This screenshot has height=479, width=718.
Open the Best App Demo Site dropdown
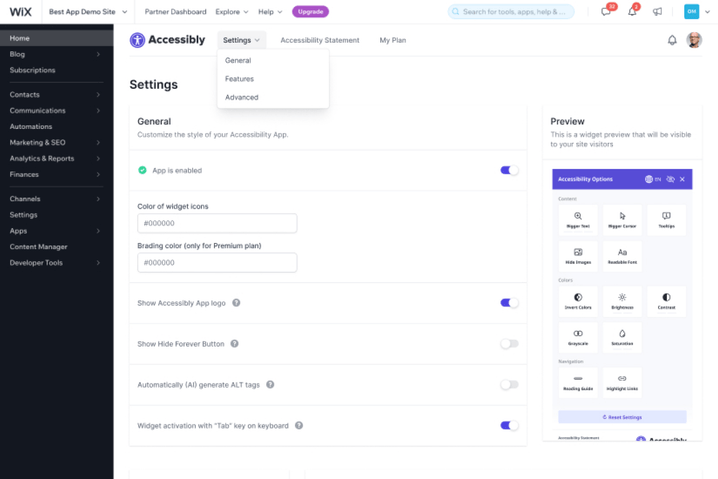click(88, 12)
